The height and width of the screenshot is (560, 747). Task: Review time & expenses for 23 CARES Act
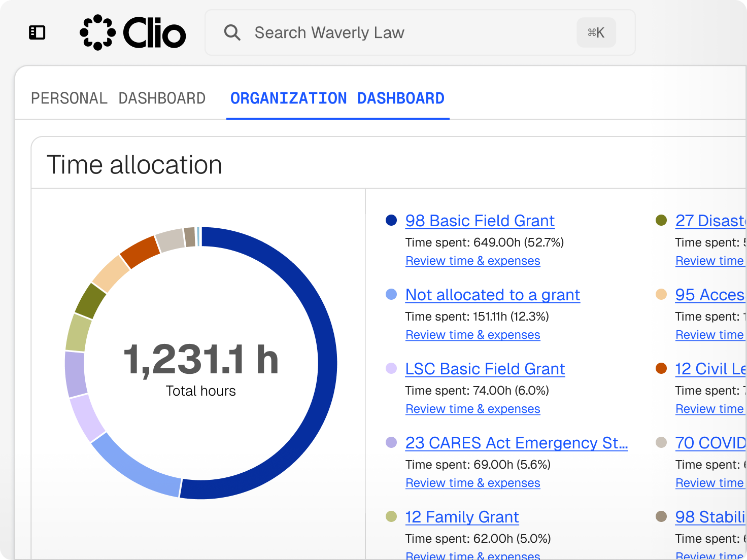coord(473,483)
